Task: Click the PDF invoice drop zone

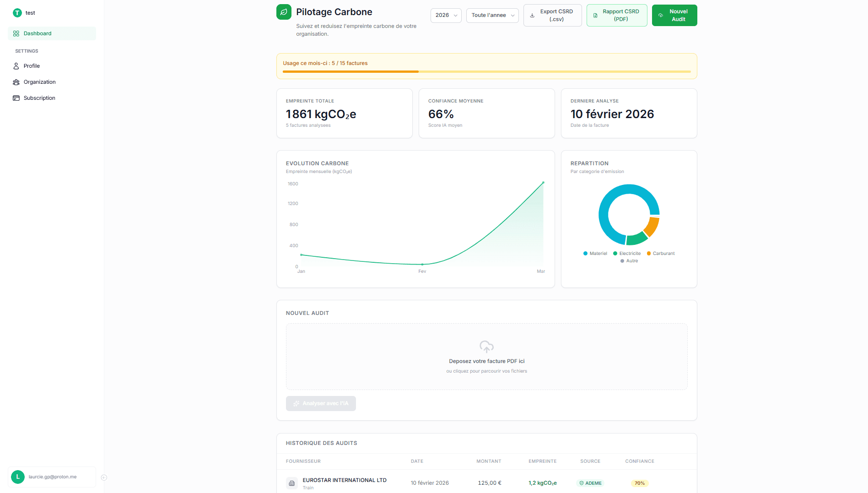Action: (x=486, y=357)
